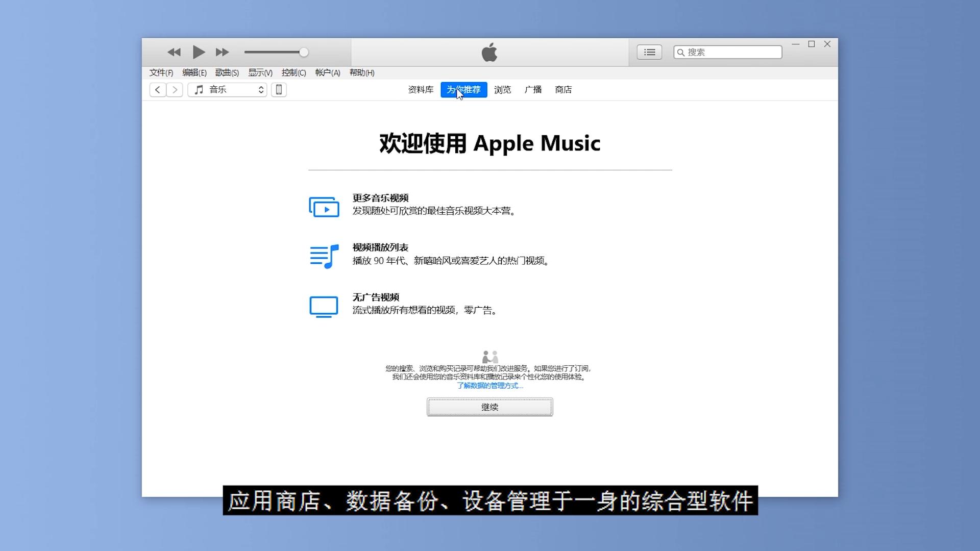This screenshot has width=980, height=551.
Task: Click the 继续 button
Action: coord(489,407)
